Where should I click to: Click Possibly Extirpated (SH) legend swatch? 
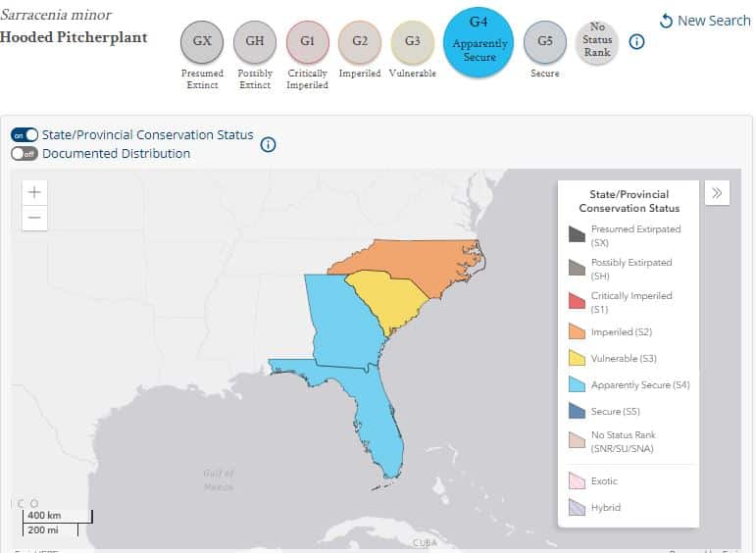click(577, 268)
